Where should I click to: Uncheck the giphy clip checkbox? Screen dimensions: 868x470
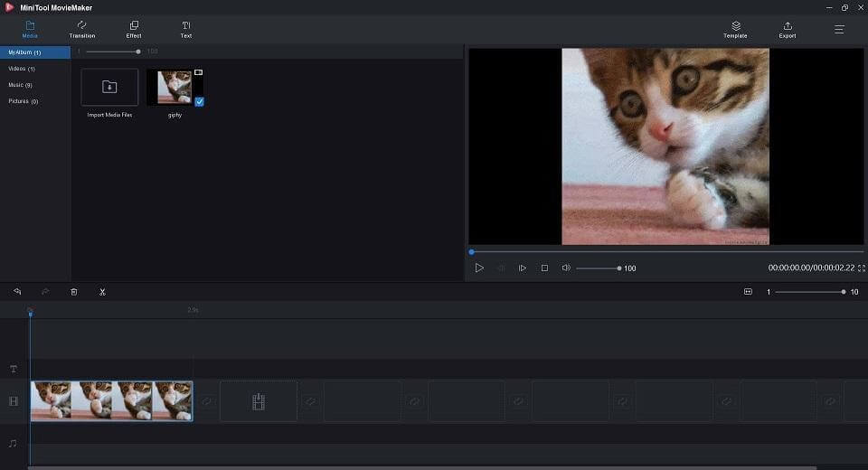tap(199, 101)
